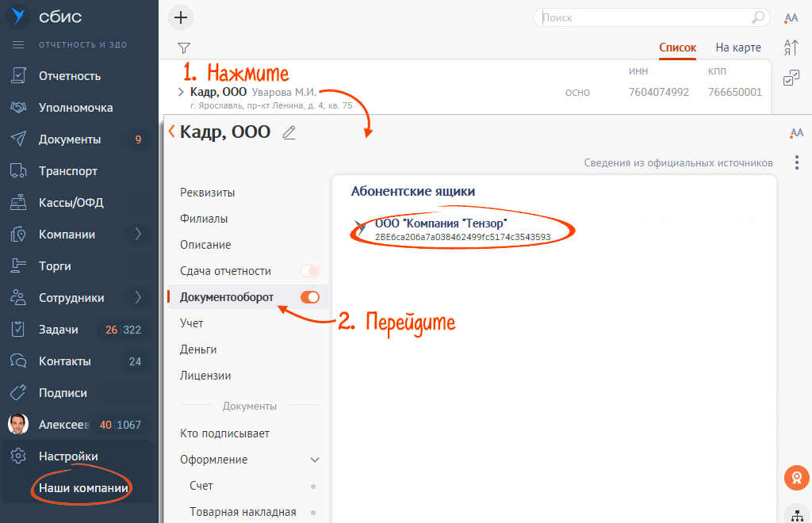Click the SBIS logo icon
Screen dimensions: 812x523
point(18,17)
